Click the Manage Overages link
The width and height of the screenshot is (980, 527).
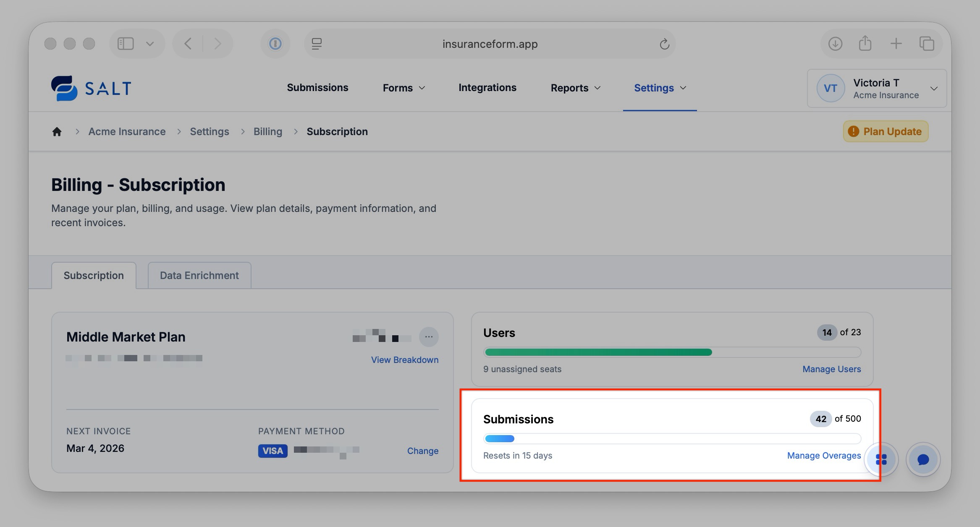[824, 456]
